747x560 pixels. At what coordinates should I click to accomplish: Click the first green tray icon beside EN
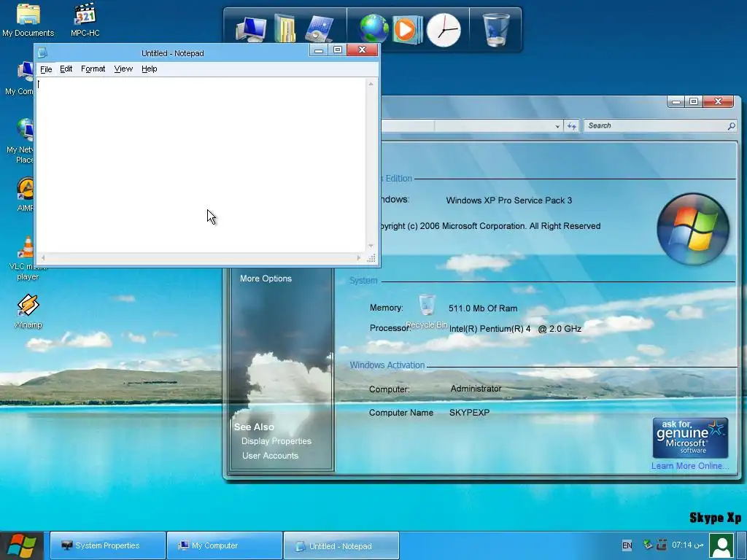point(648,544)
